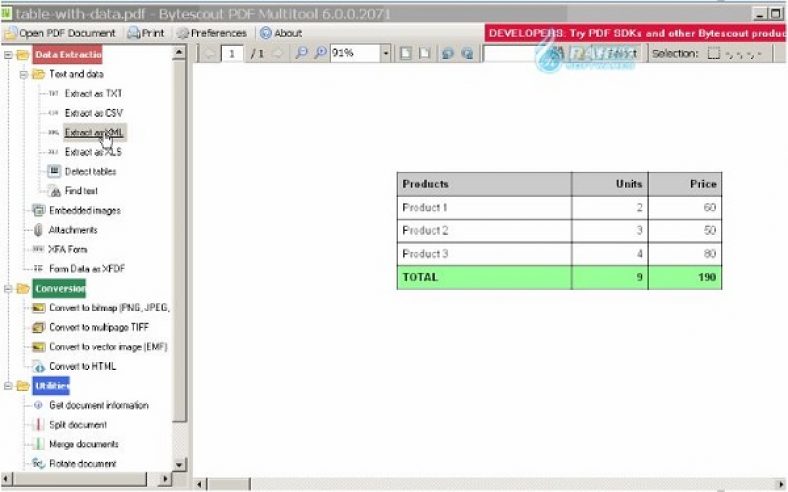This screenshot has width=788, height=492.
Task: Click the Embedded images icon
Action: click(39, 210)
